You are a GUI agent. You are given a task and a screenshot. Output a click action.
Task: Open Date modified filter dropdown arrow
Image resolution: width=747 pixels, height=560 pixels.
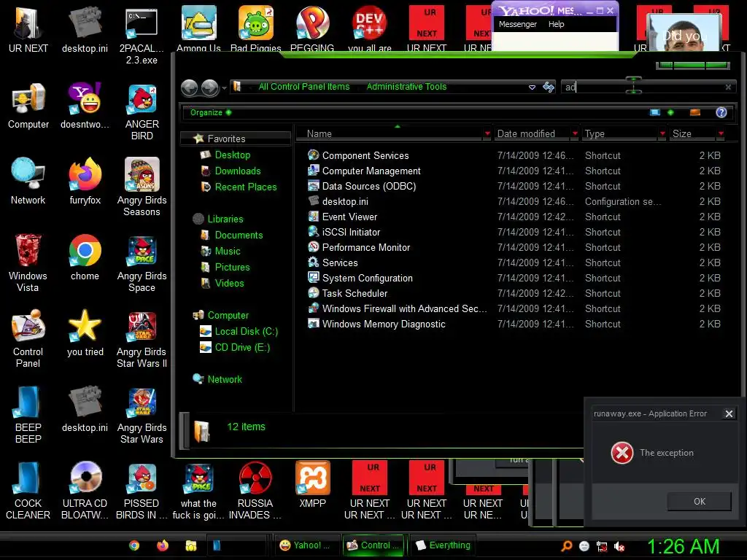575,134
